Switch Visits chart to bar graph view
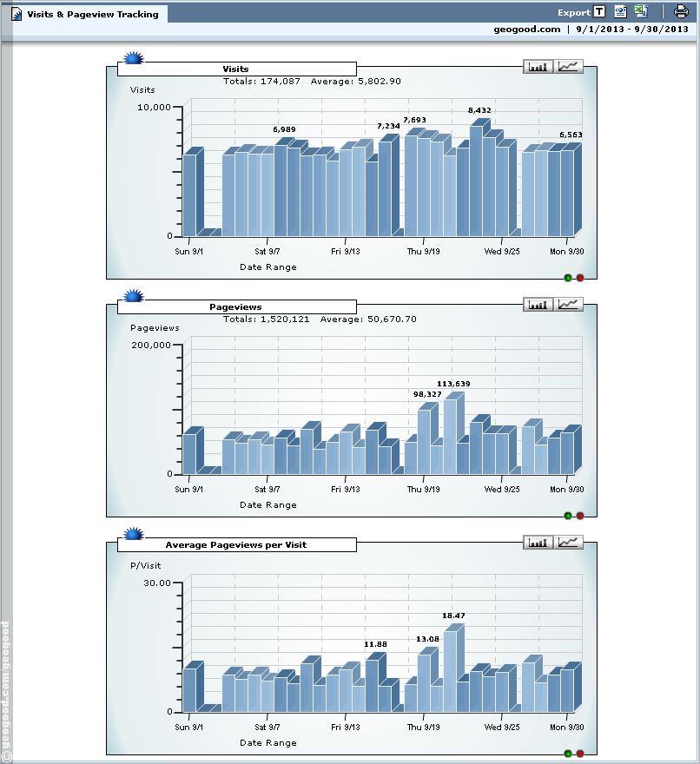Screen dimensions: 700x764 click(x=538, y=66)
